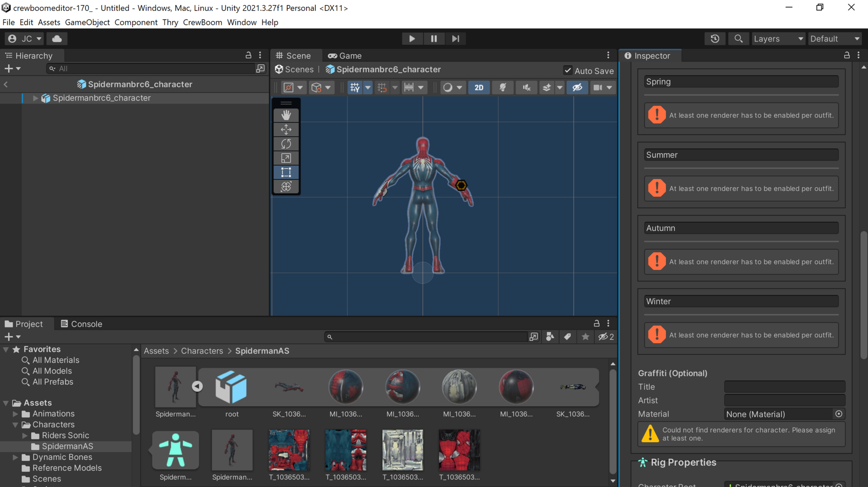The width and height of the screenshot is (868, 487).
Task: Open the Layers dropdown
Action: [x=778, y=38]
